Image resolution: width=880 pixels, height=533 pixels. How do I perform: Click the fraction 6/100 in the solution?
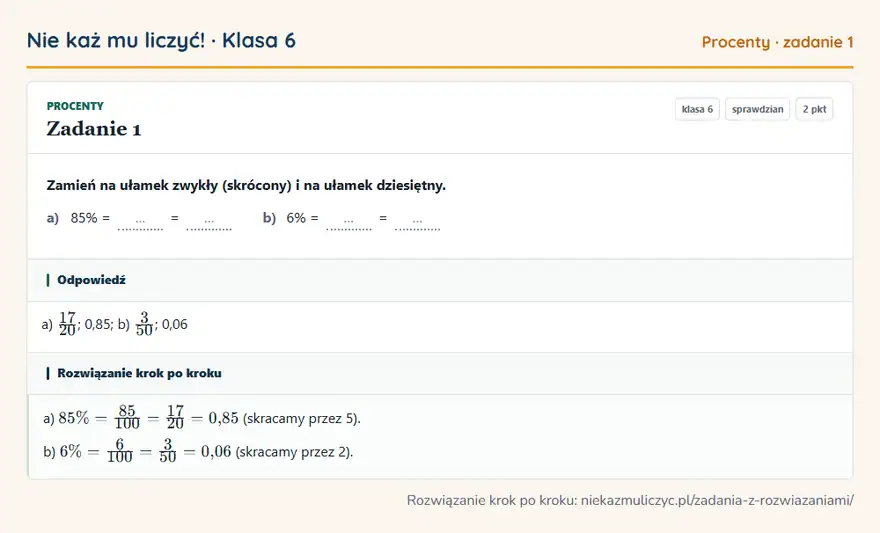click(x=120, y=452)
